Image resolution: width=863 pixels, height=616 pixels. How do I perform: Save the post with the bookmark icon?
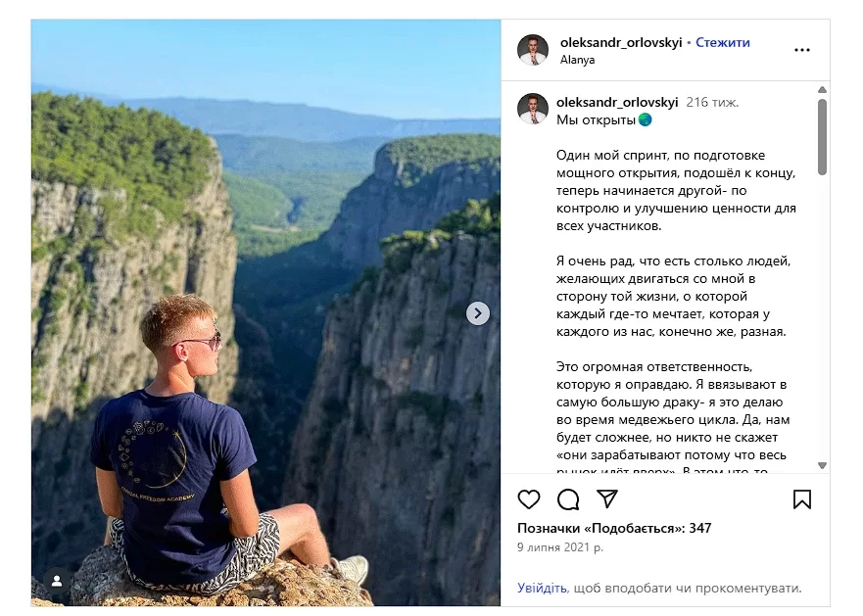coord(801,499)
